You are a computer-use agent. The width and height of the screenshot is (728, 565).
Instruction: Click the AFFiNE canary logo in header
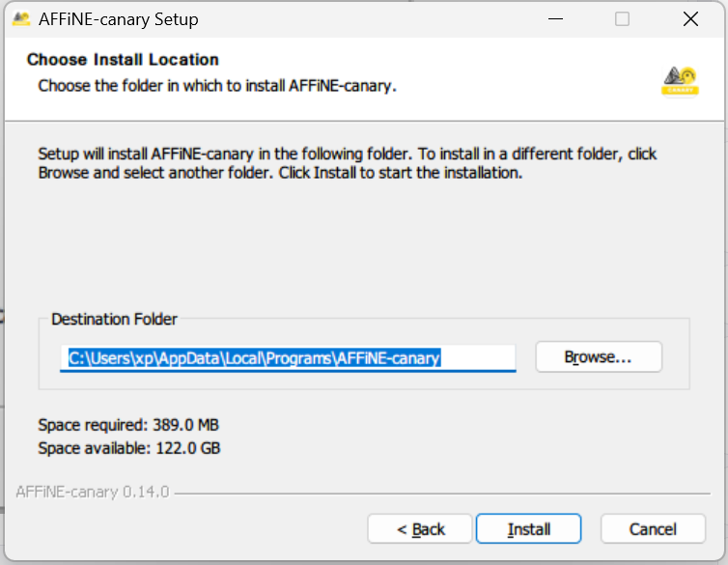point(680,81)
